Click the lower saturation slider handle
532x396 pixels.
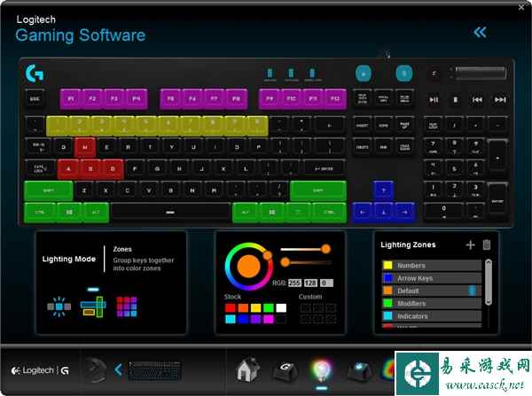click(x=286, y=262)
